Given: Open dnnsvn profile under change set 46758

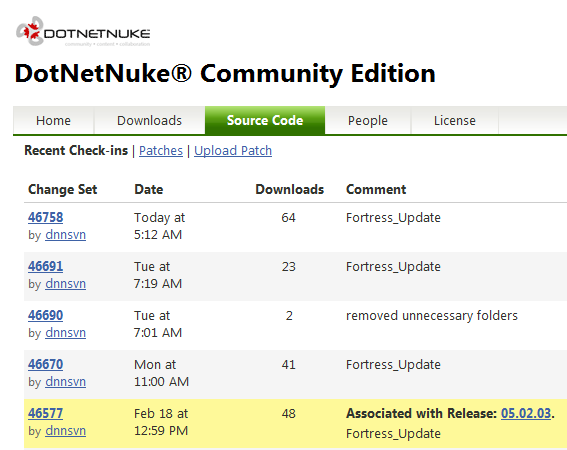Looking at the screenshot, I should [x=65, y=235].
